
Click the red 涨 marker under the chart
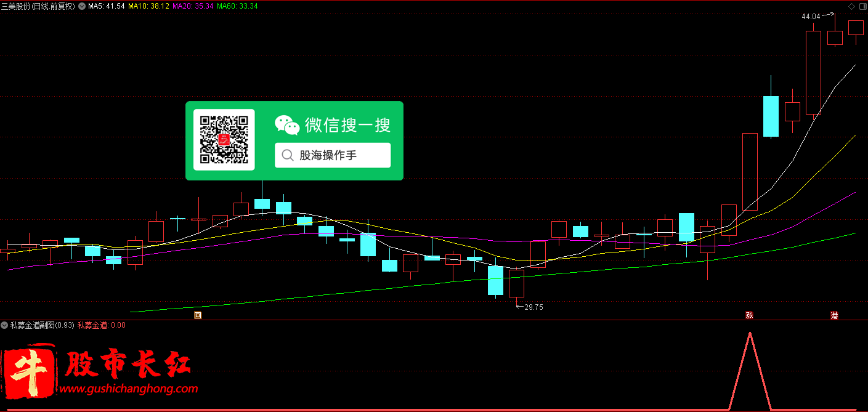pos(749,315)
